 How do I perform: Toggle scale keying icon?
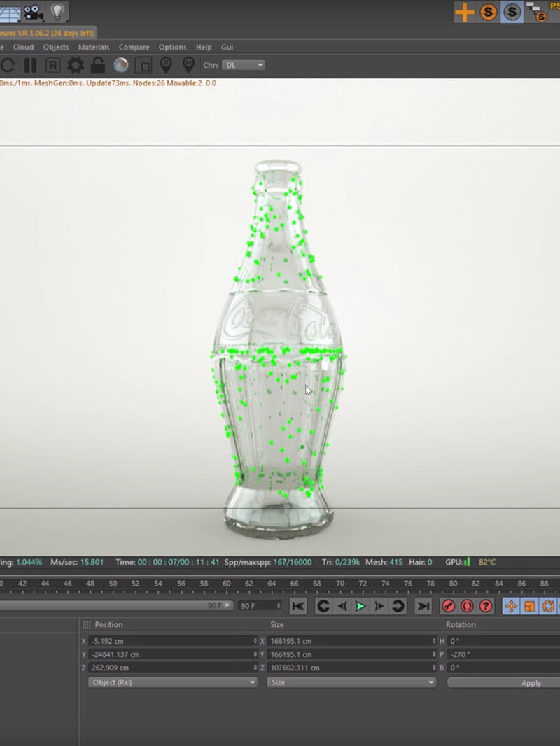click(529, 606)
